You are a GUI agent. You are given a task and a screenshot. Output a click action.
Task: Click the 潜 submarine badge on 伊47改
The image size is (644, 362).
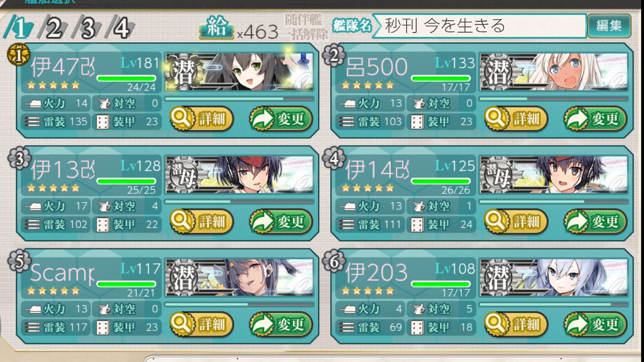tap(183, 73)
